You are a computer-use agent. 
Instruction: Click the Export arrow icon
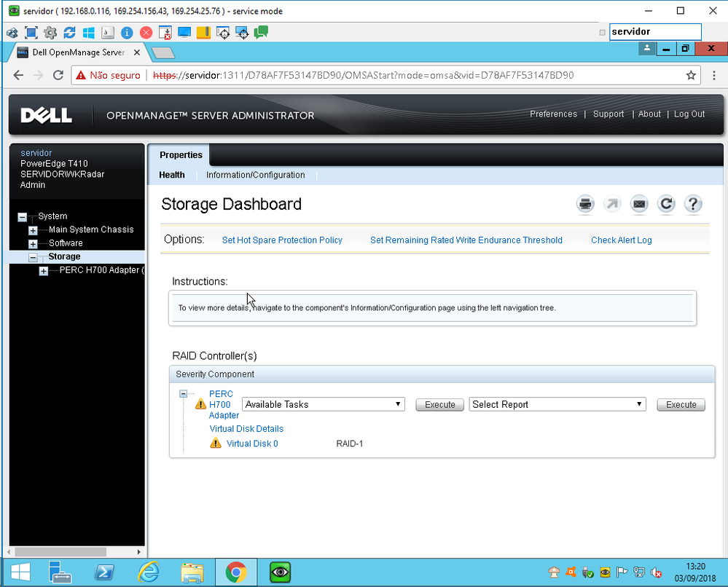click(x=612, y=204)
